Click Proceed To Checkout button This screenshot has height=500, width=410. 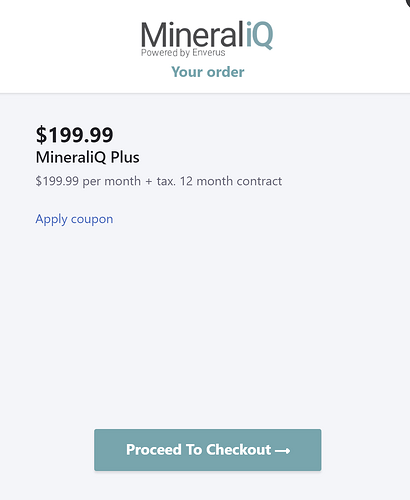coord(208,450)
